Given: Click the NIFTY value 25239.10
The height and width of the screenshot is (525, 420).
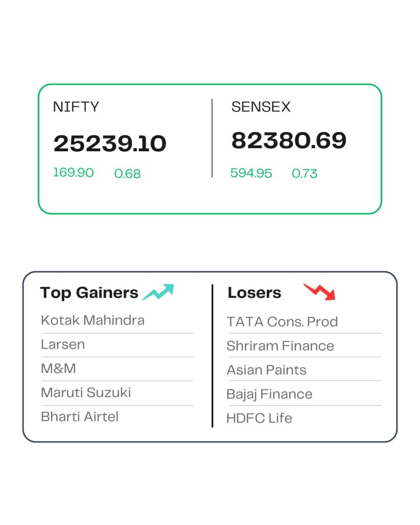Looking at the screenshot, I should (x=110, y=144).
